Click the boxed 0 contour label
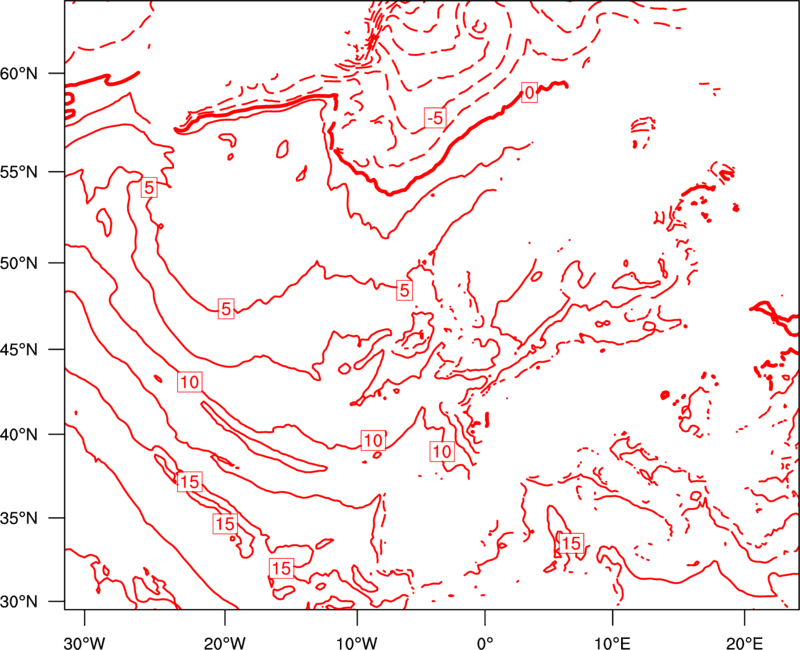 529,92
